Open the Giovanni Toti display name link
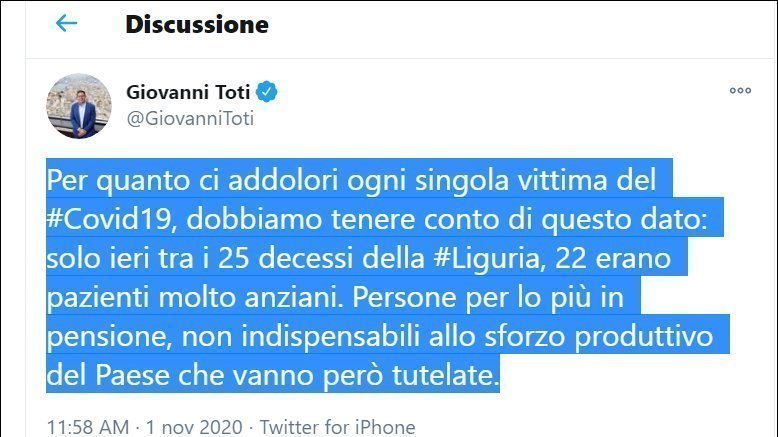 (x=188, y=92)
